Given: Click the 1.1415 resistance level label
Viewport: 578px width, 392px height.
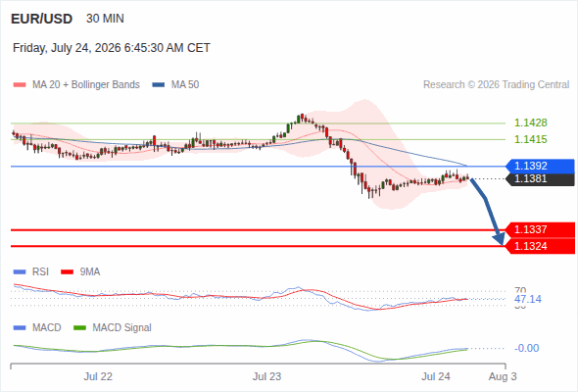Looking at the screenshot, I should pos(530,139).
